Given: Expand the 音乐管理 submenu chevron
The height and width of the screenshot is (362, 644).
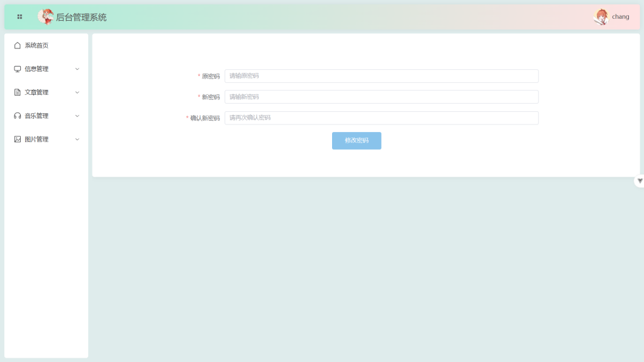Looking at the screenshot, I should click(77, 116).
